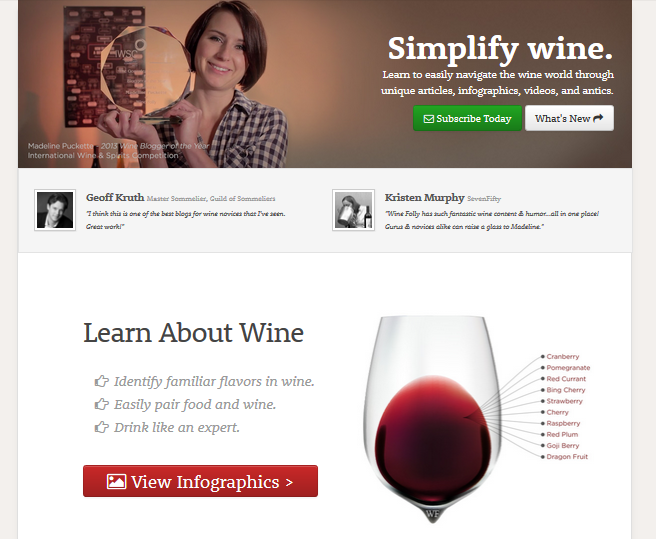
Task: Click the Pomegranate flavor label
Action: (568, 368)
